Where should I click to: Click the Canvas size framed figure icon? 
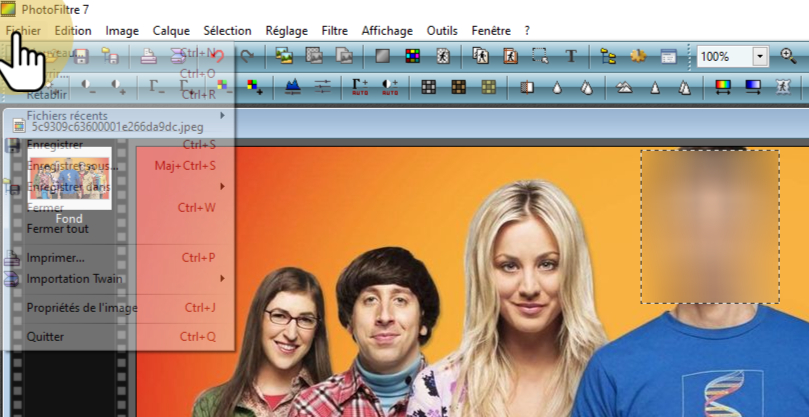tap(510, 56)
